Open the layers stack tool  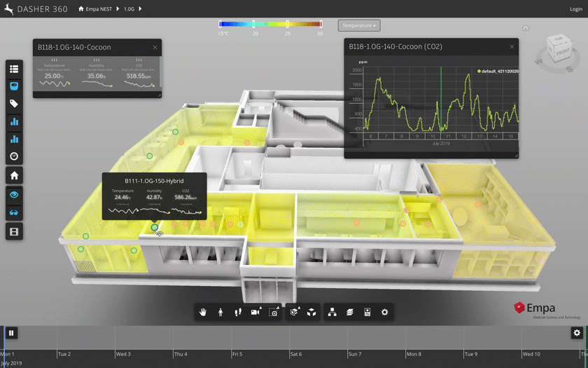pos(349,312)
